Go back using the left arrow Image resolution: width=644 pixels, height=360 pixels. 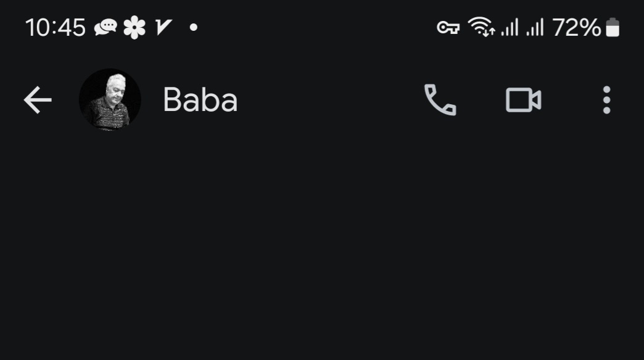point(38,100)
